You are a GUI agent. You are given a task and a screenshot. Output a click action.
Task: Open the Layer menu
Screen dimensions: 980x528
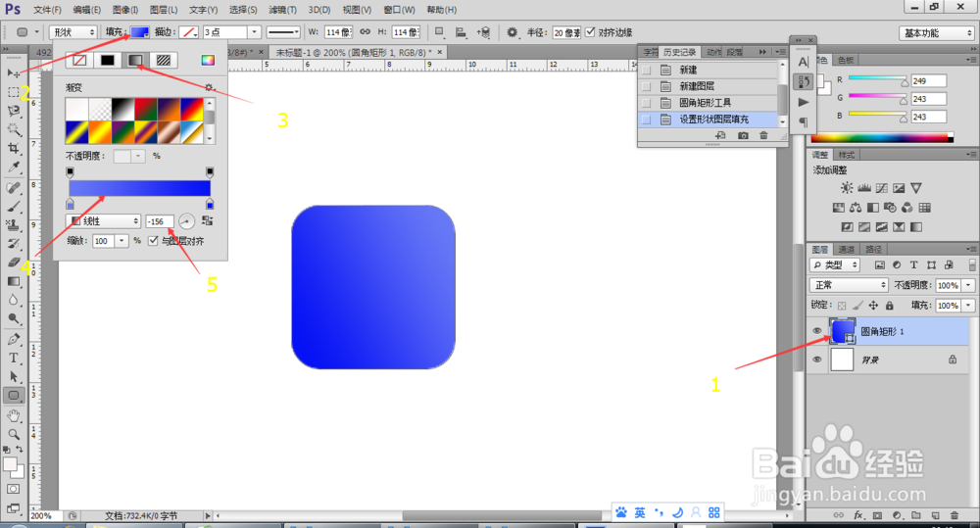coord(164,10)
